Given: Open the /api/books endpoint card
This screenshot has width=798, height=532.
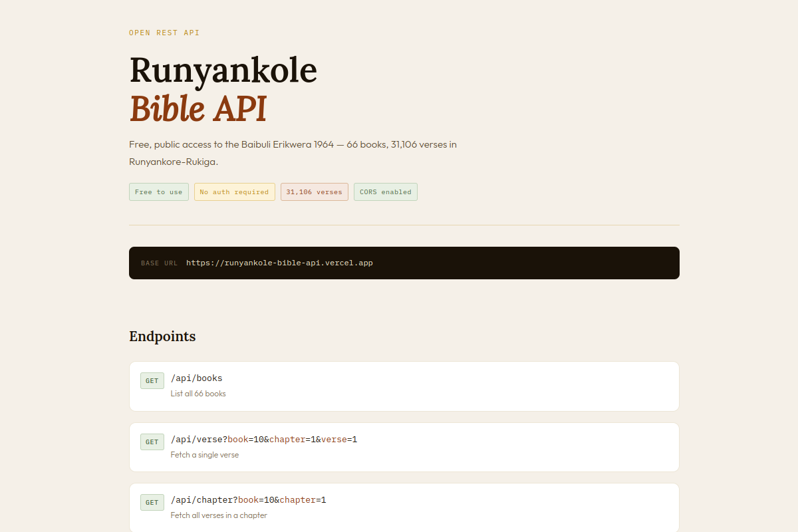Looking at the screenshot, I should (x=404, y=386).
